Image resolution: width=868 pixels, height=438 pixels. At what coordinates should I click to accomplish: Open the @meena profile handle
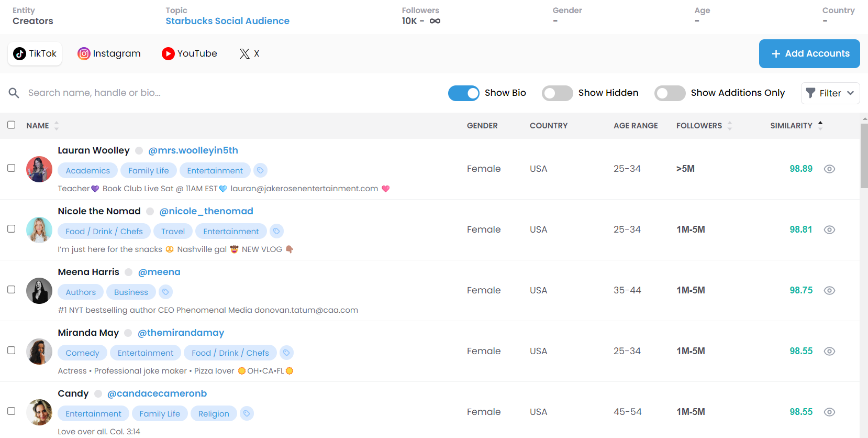159,272
